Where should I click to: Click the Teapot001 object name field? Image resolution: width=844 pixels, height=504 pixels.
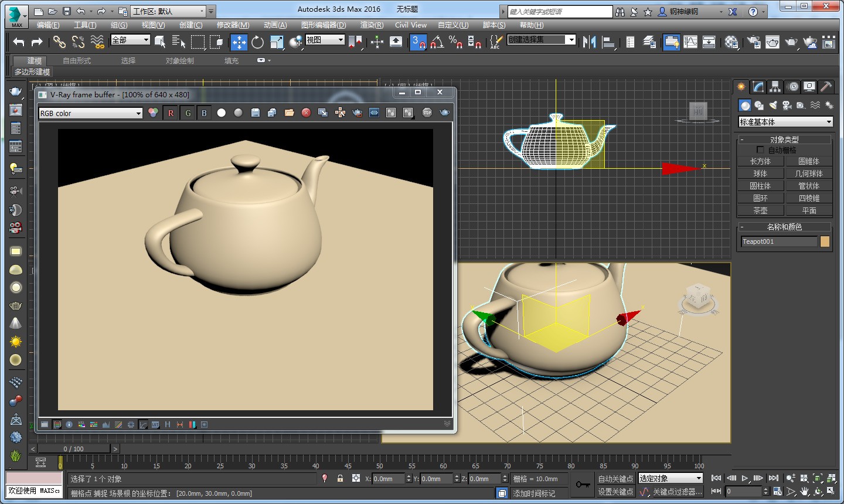tap(779, 241)
